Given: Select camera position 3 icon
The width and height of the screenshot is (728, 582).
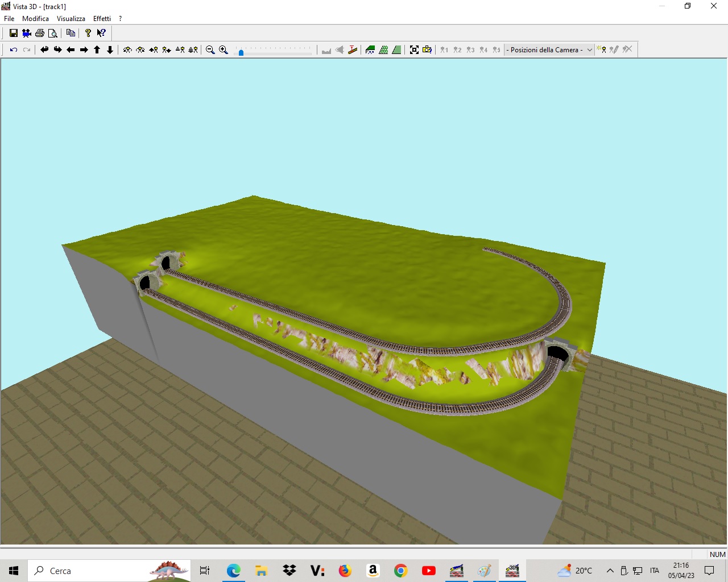Looking at the screenshot, I should point(470,50).
